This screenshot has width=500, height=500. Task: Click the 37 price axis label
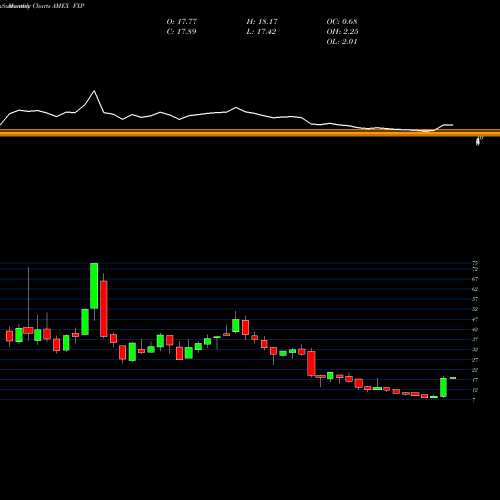(x=475, y=339)
